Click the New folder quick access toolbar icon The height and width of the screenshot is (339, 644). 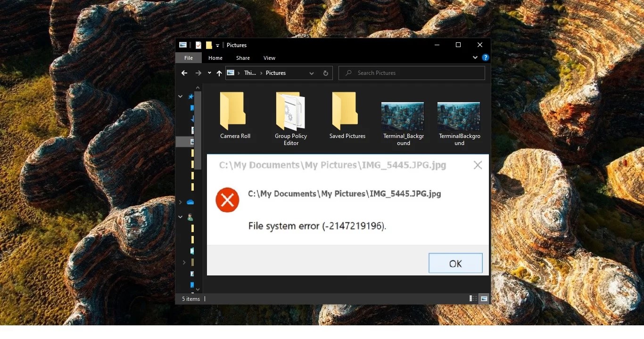209,45
